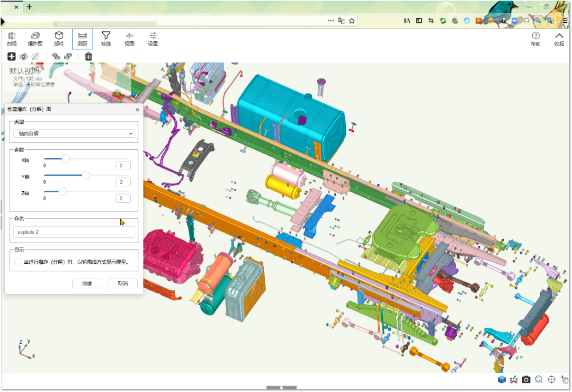Image resolution: width=572 pixels, height=392 pixels.
Task: Click the X轴 slider handle
Action: pos(66,159)
